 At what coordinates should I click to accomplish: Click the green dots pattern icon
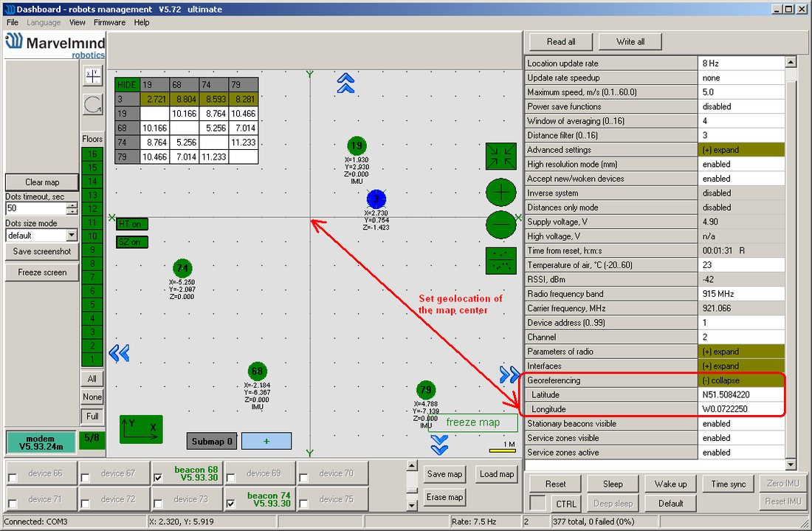(500, 261)
